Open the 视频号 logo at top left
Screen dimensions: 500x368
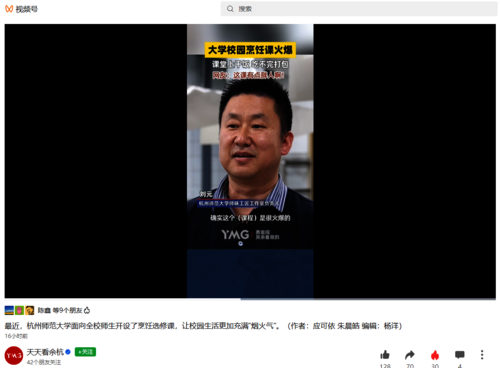(21, 9)
